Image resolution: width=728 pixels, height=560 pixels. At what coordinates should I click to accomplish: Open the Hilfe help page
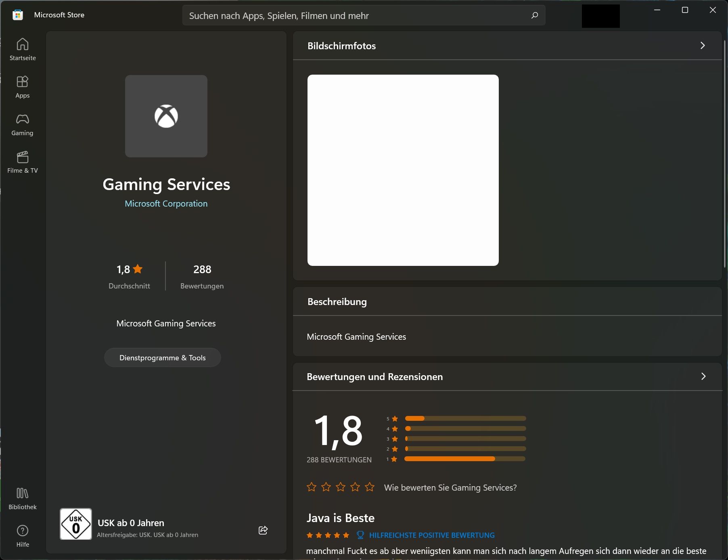click(x=23, y=536)
